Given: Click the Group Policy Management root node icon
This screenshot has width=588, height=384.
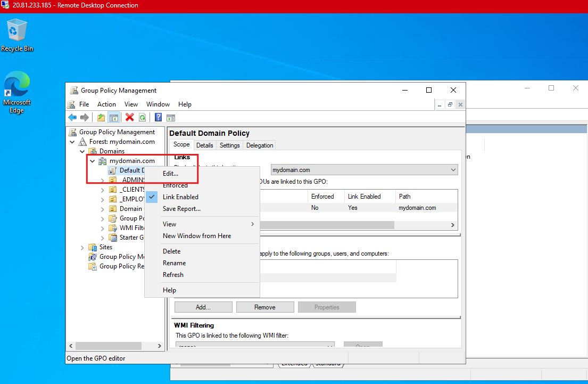Looking at the screenshot, I should [73, 132].
